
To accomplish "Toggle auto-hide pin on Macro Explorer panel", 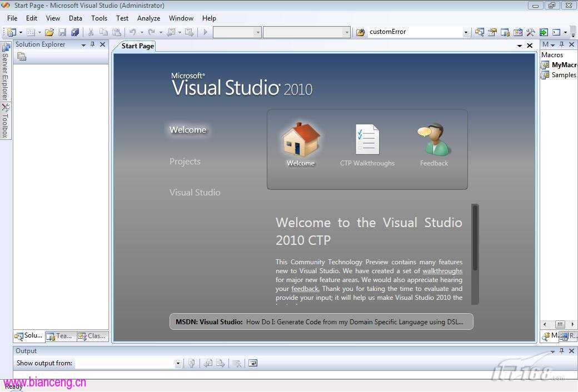I will pos(561,44).
